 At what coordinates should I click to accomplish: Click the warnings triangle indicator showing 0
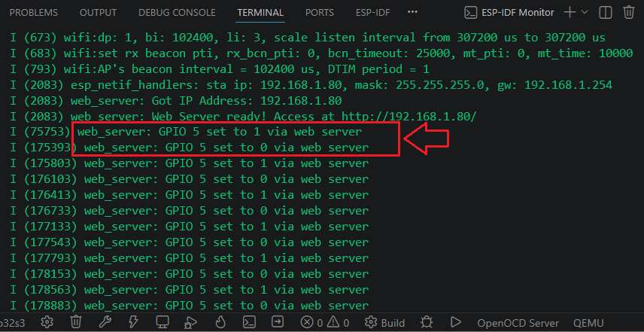pyautogui.click(x=338, y=322)
